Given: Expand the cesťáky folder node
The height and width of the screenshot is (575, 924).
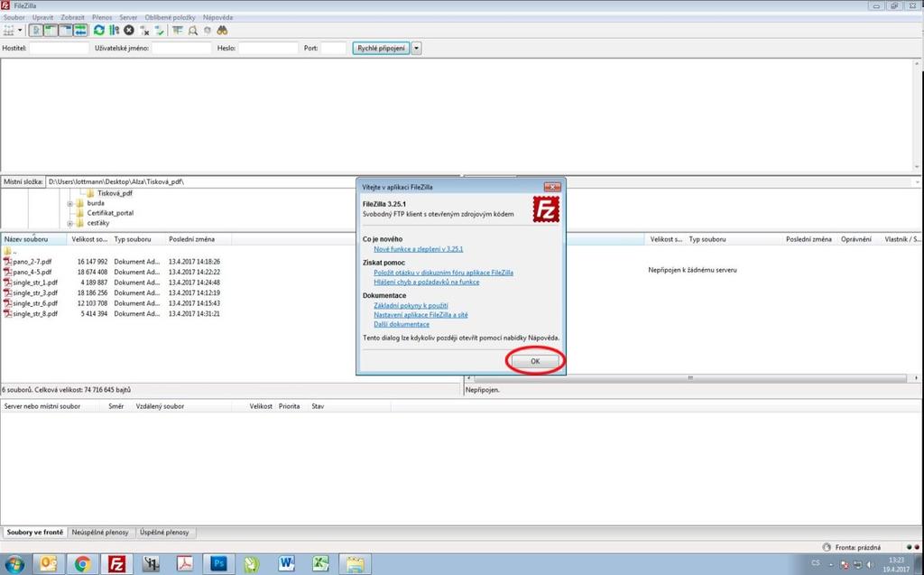Looking at the screenshot, I should (70, 224).
